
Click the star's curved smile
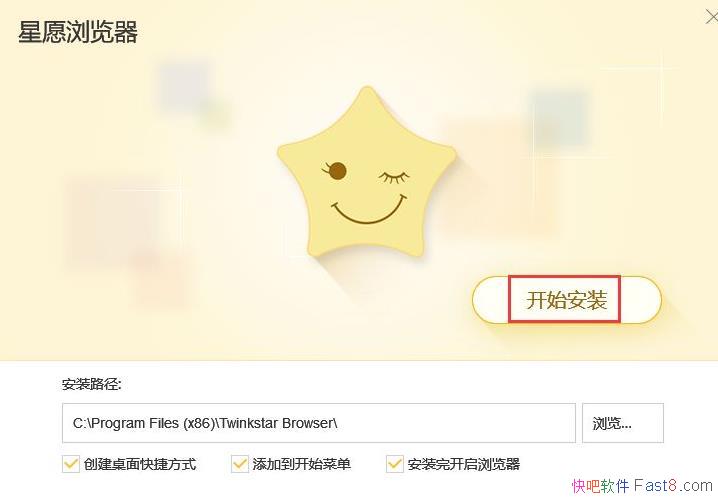coord(369,210)
